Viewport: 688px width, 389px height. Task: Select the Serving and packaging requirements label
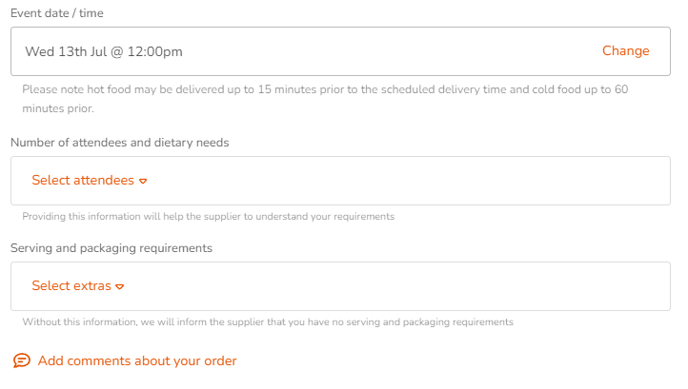[x=111, y=248]
